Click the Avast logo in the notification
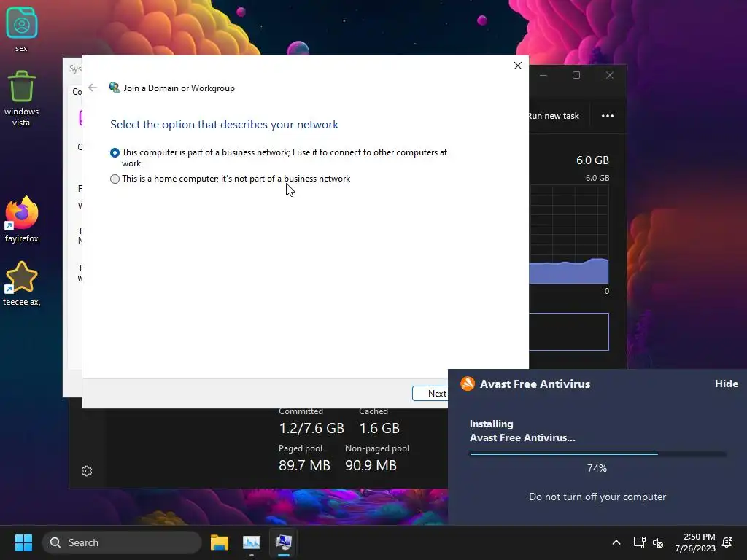 pos(468,384)
